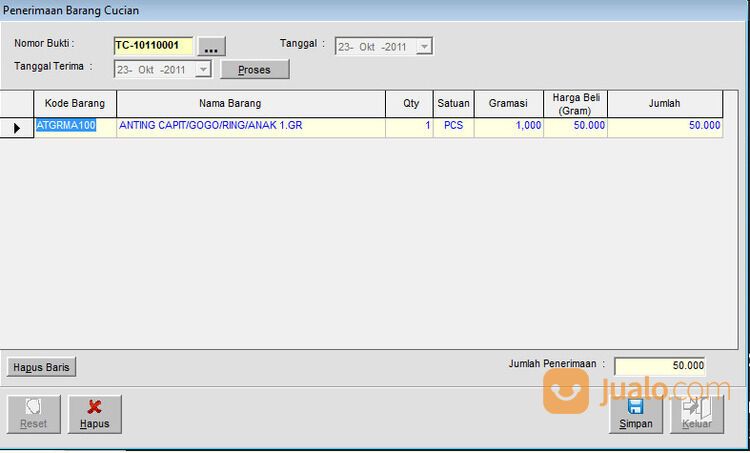Open the Nomor Bukti lookup ellipsis button

coord(211,46)
